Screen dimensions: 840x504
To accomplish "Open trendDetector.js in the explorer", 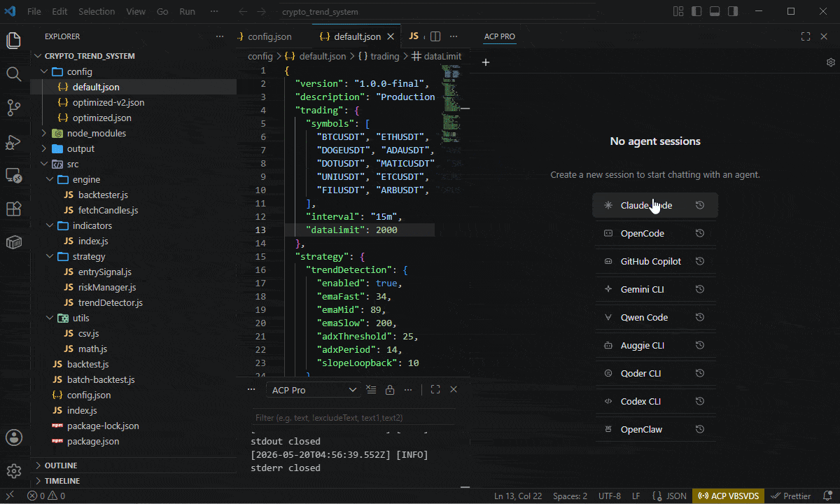I will click(110, 302).
